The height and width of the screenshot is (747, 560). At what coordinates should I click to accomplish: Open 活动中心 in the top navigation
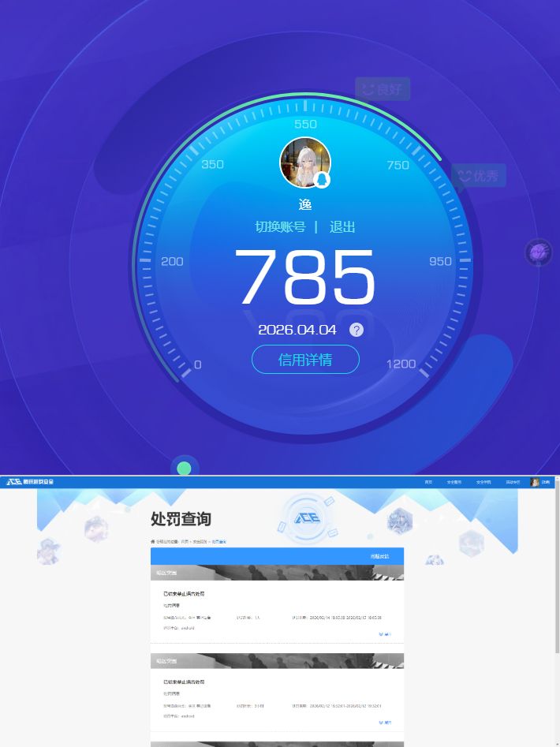point(513,482)
